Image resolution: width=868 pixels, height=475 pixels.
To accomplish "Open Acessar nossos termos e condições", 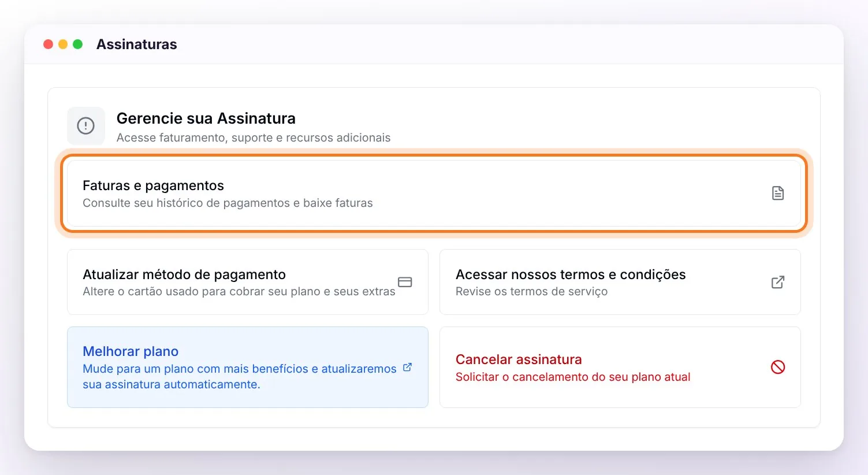I will click(x=620, y=282).
